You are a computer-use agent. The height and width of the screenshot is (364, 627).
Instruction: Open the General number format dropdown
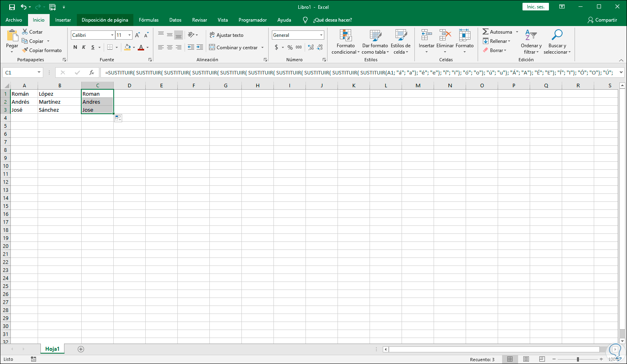tap(321, 35)
